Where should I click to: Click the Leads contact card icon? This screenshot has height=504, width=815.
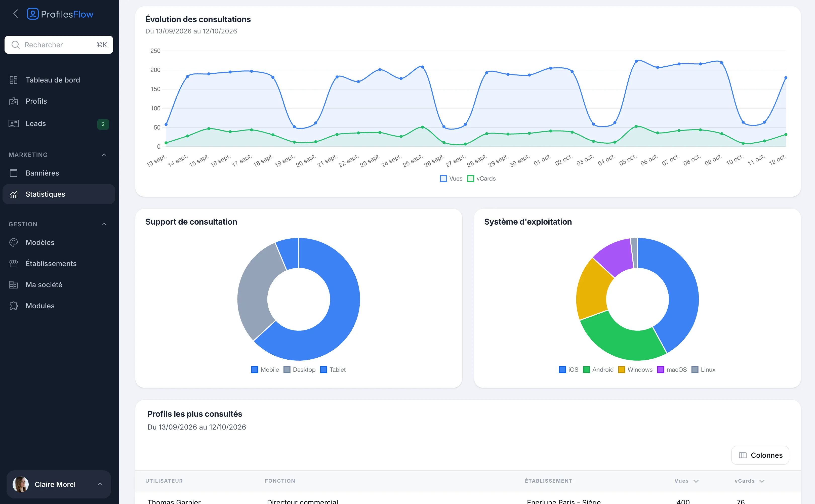(13, 124)
